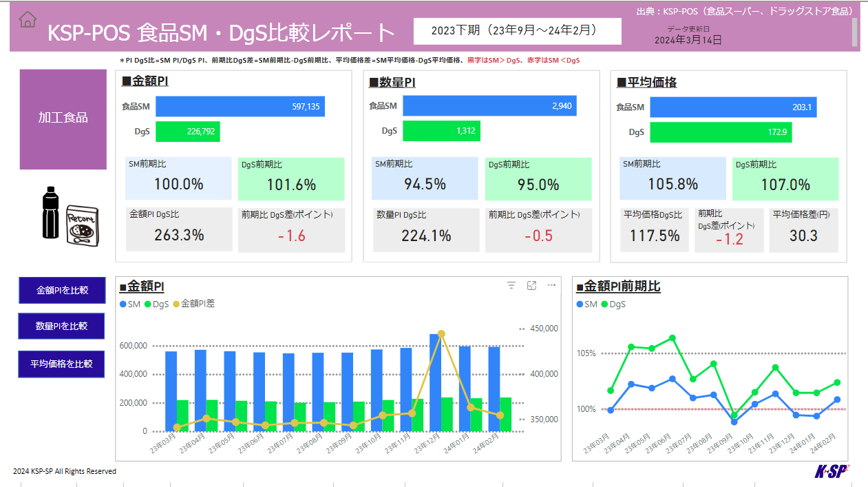This screenshot has height=487, width=868.
Task: Click the date 2024年3月14日
Action: [x=688, y=40]
